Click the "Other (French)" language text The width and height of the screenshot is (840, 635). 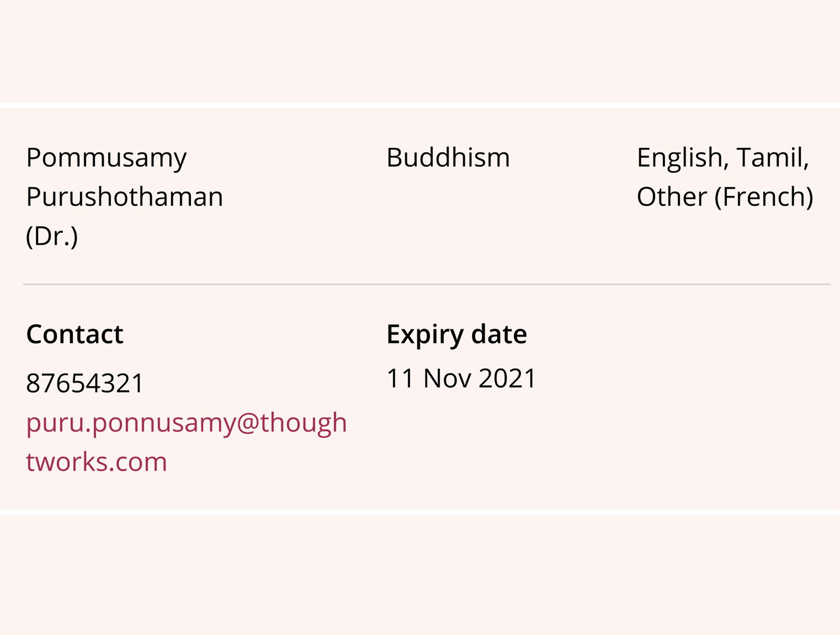[x=725, y=197]
